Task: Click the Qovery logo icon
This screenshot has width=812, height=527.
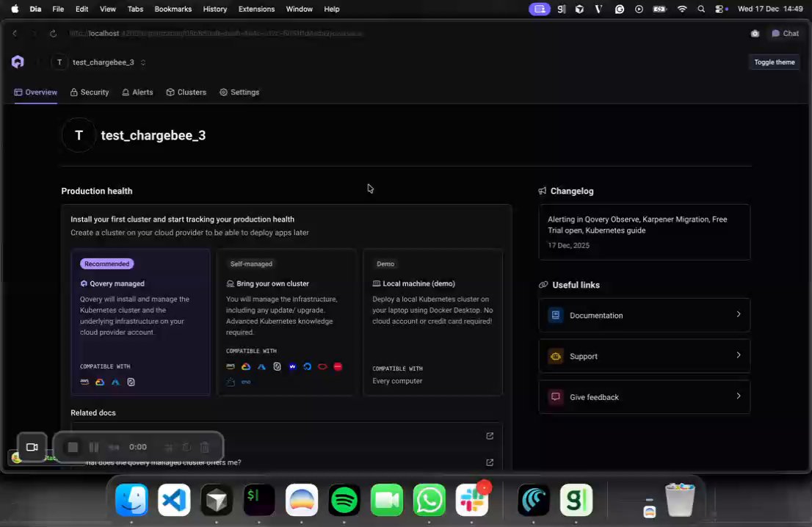Action: (x=18, y=62)
